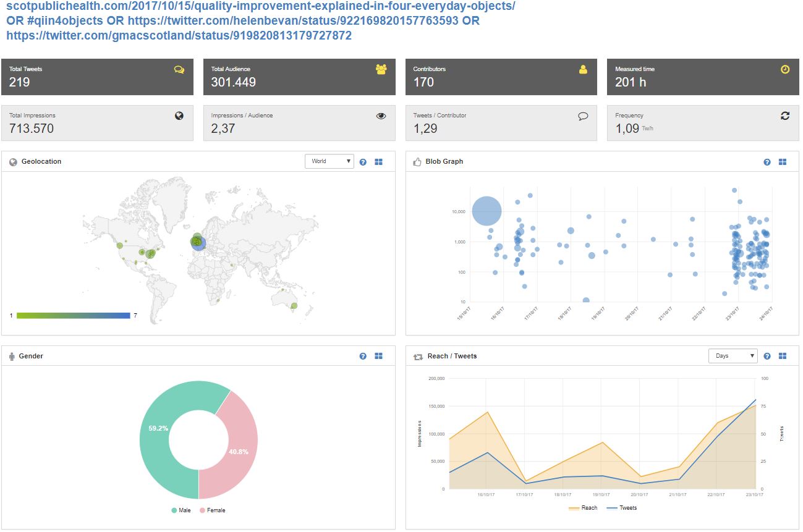This screenshot has width=803, height=532.
Task: Click the refresh icon on Frequency card
Action: pos(785,116)
